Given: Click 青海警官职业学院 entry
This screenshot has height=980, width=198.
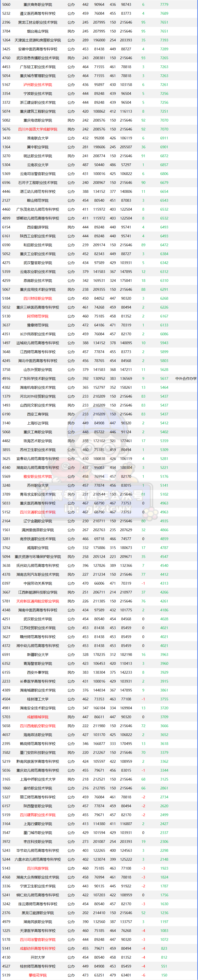Looking at the screenshot, I should point(38,663).
